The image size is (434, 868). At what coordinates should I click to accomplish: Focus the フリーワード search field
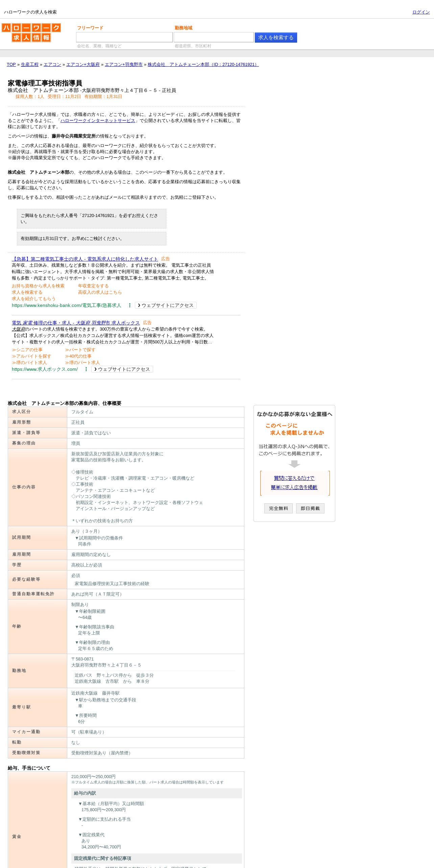124,37
